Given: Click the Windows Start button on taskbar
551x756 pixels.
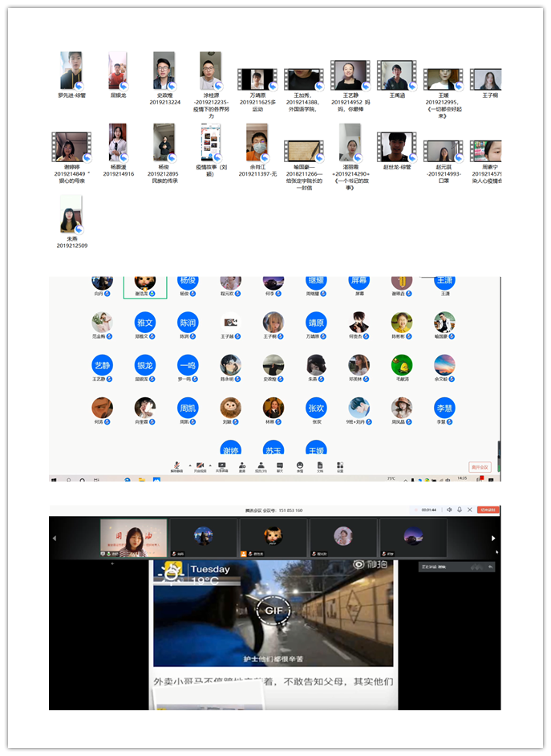Looking at the screenshot, I should point(55,479).
